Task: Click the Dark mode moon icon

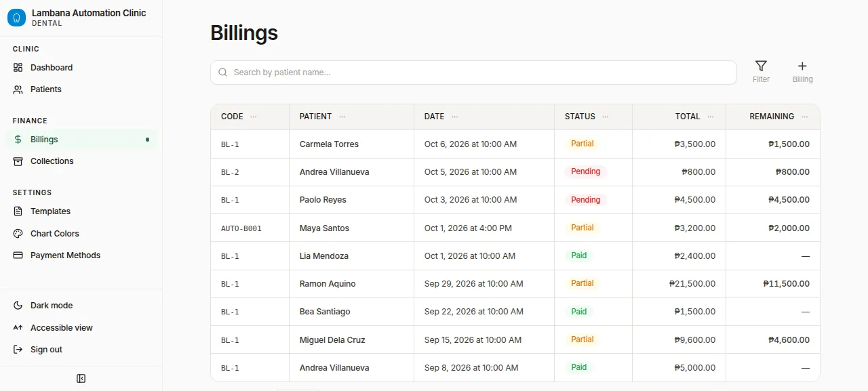Action: point(18,306)
